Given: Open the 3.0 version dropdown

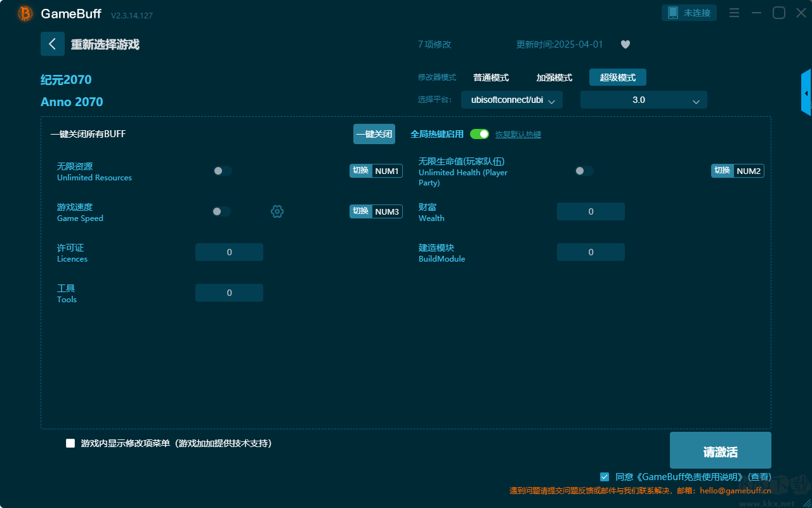Looking at the screenshot, I should 644,100.
